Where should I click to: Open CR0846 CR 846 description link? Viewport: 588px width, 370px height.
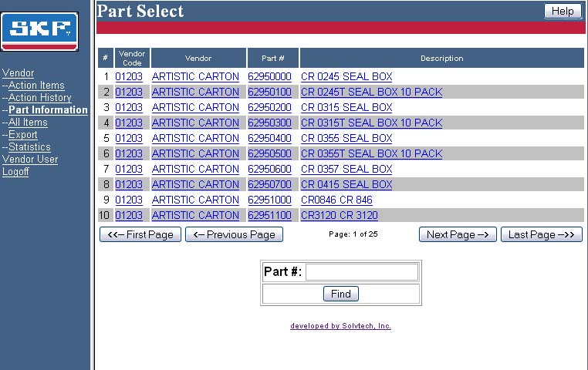336,200
